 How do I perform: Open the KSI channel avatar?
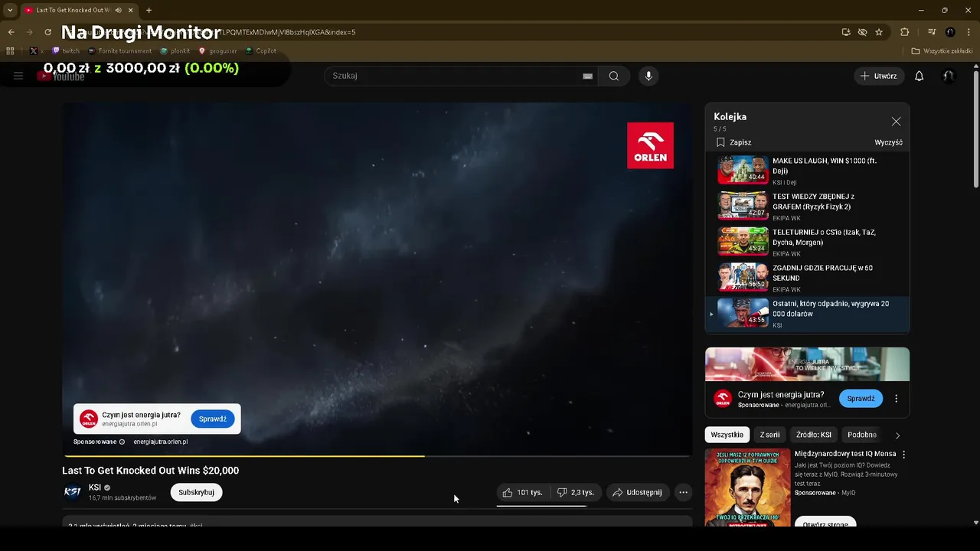73,492
